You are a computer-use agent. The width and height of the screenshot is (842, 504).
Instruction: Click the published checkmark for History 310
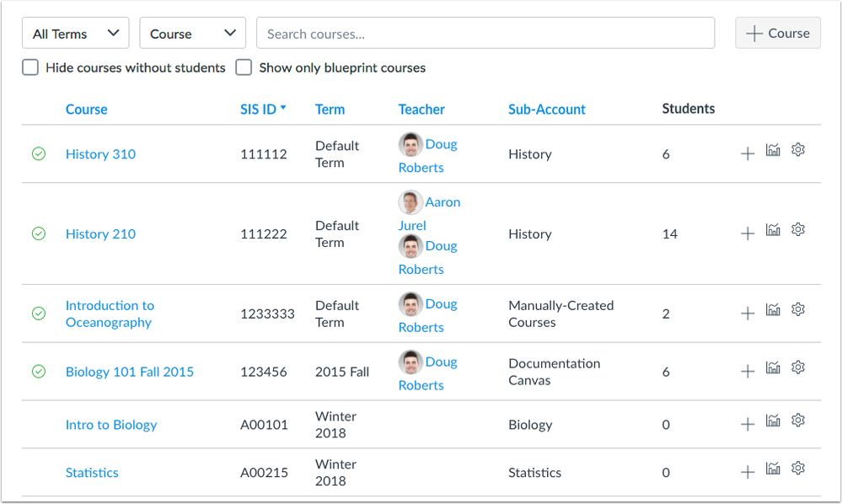tap(39, 154)
